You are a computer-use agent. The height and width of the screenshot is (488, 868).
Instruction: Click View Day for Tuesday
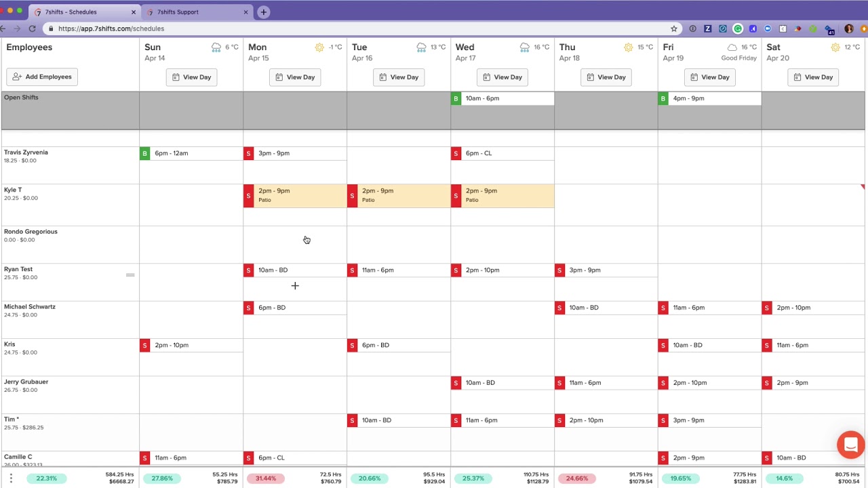399,77
